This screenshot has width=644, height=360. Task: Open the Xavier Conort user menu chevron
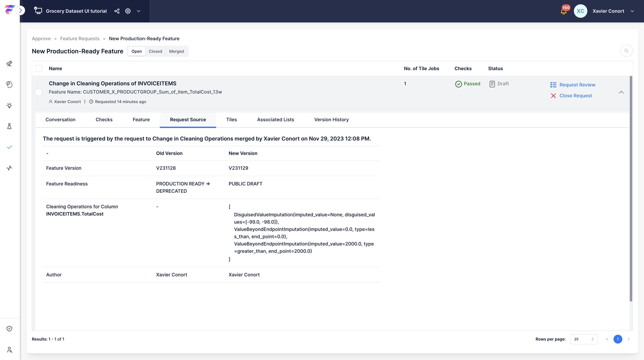click(x=632, y=11)
